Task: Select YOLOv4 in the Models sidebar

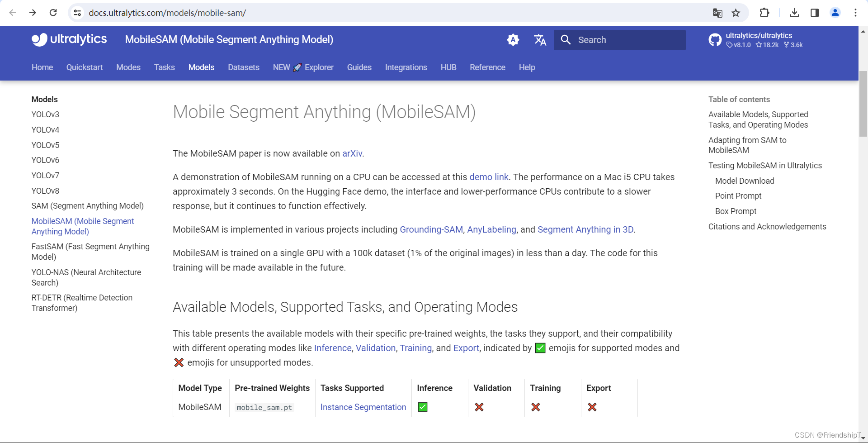Action: pyautogui.click(x=45, y=130)
